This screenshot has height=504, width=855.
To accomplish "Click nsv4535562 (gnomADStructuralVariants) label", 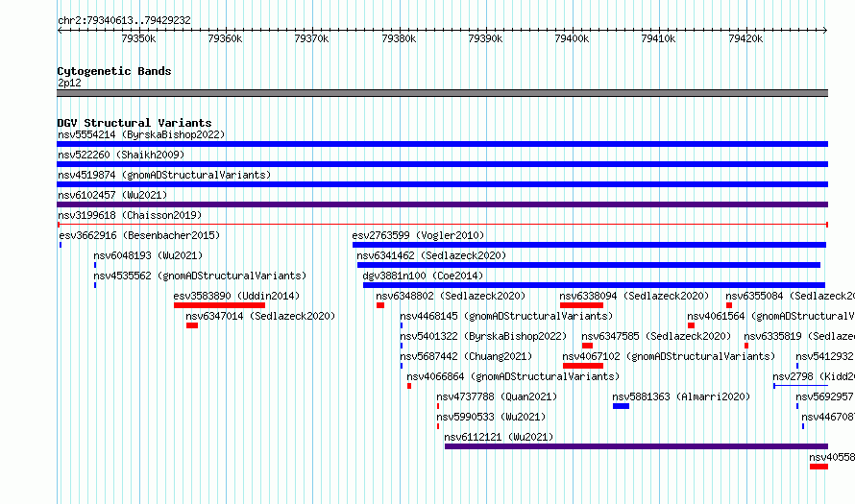I will tap(200, 276).
